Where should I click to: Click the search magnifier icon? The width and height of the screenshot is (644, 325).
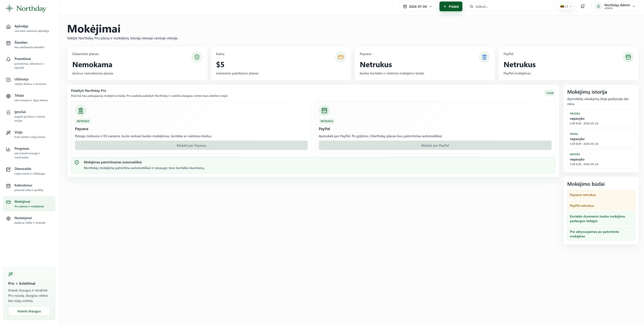coord(471,7)
